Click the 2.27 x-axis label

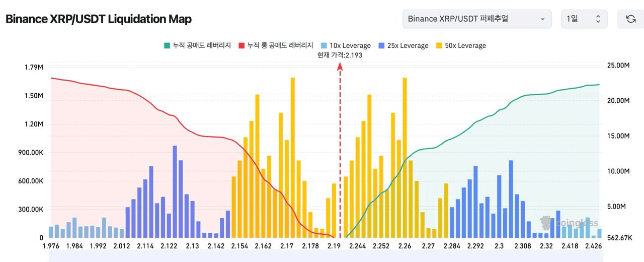tap(429, 246)
